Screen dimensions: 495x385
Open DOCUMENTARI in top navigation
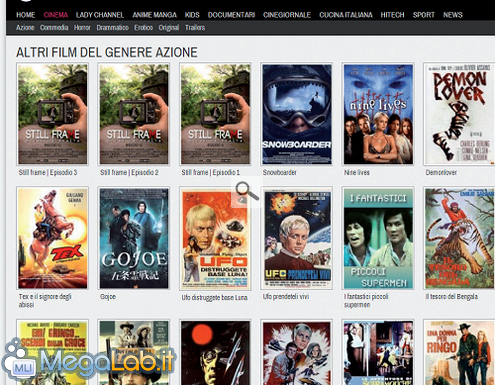click(231, 15)
